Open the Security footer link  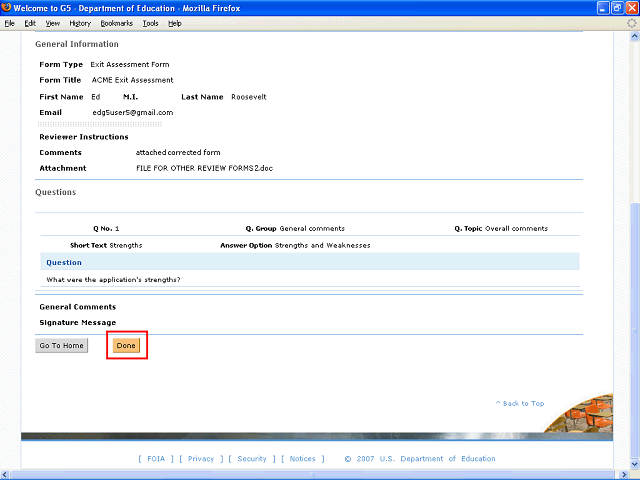[252, 459]
